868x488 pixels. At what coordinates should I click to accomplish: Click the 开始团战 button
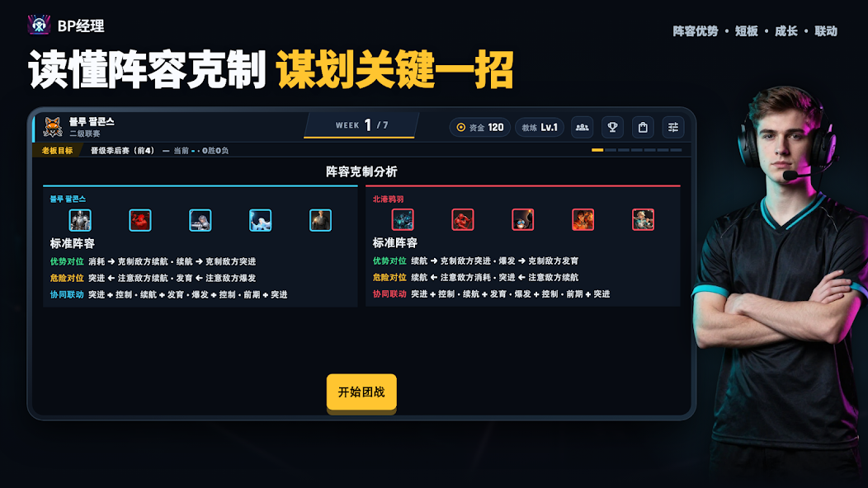pyautogui.click(x=361, y=392)
